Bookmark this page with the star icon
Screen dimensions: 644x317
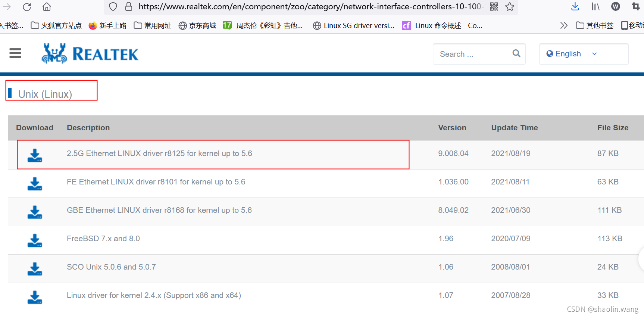click(x=510, y=6)
